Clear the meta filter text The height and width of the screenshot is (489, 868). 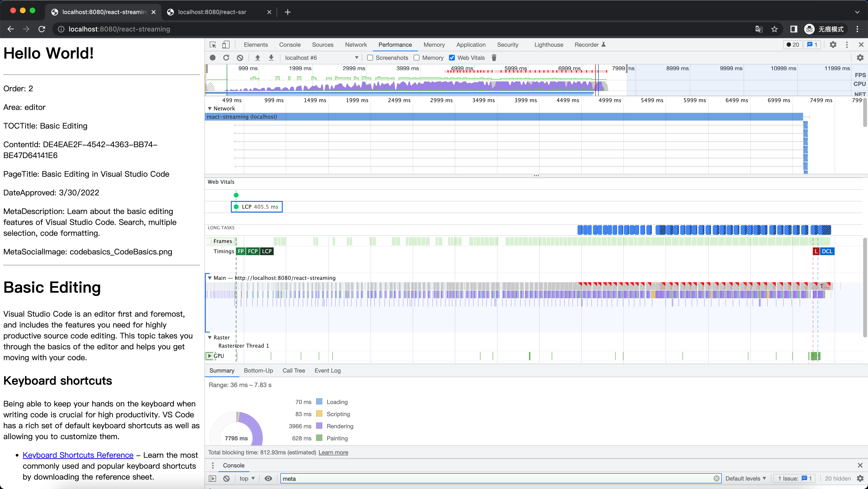pyautogui.click(x=716, y=478)
